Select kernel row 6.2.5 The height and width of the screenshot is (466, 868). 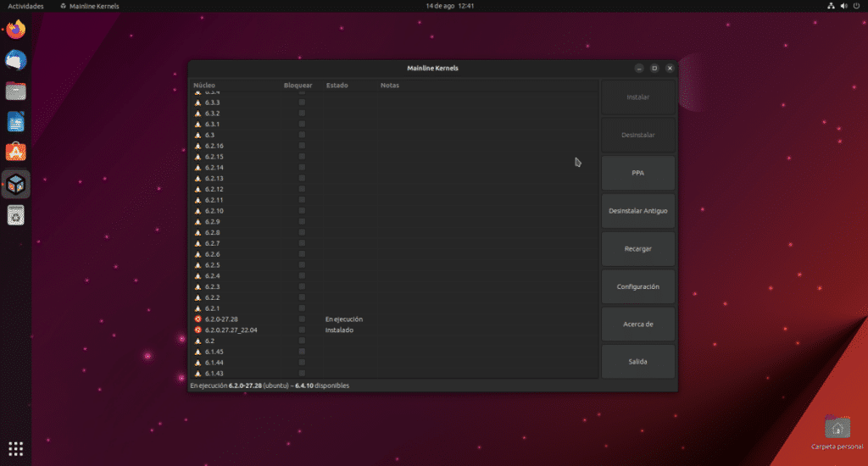point(394,265)
